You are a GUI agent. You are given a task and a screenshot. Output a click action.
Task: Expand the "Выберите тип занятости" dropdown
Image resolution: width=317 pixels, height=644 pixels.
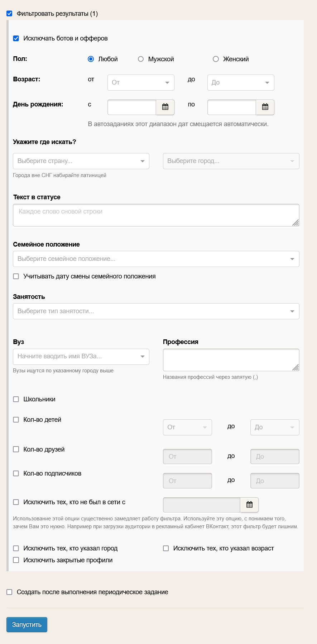[156, 311]
